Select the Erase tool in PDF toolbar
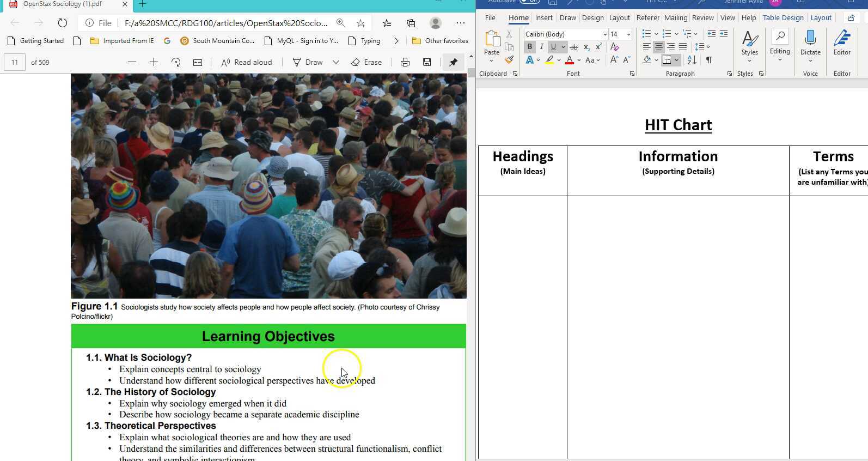This screenshot has height=461, width=868. (366, 63)
